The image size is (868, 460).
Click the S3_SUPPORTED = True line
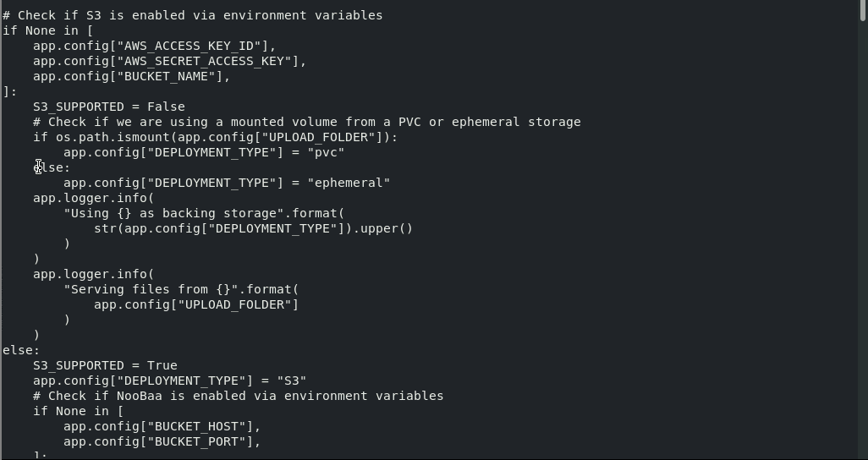(105, 365)
